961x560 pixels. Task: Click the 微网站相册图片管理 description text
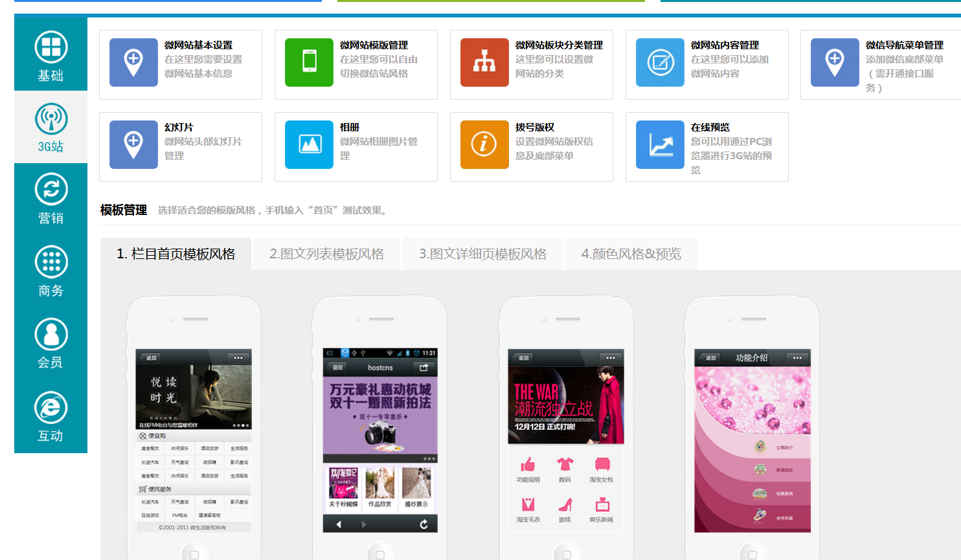(x=379, y=149)
